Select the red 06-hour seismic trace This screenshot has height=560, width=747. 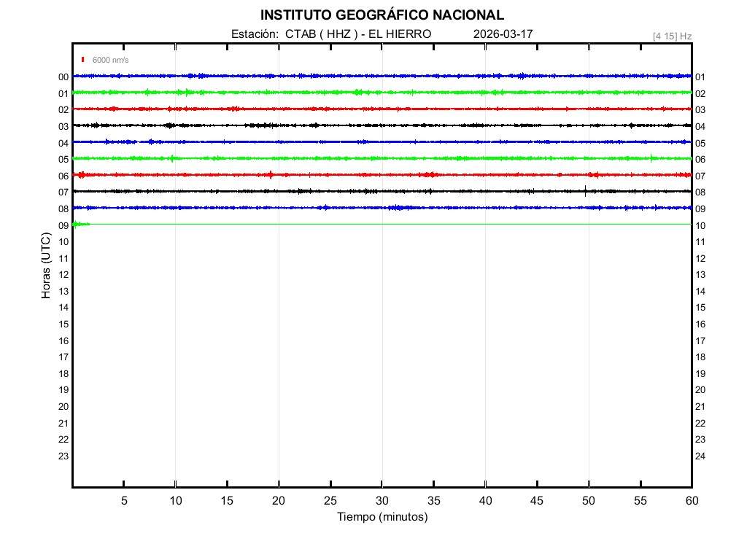[382, 175]
